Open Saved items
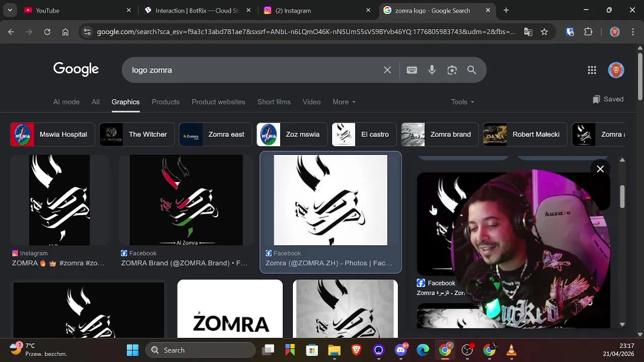 (x=608, y=99)
